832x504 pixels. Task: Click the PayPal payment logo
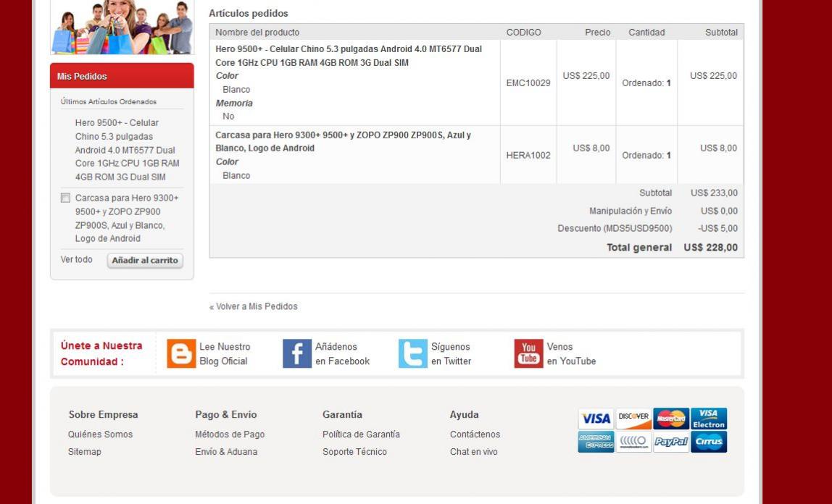click(x=671, y=442)
